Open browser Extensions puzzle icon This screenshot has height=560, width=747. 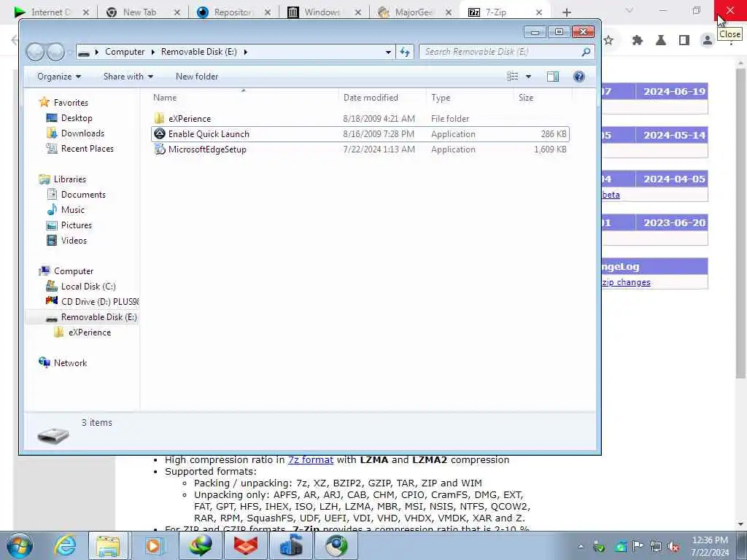click(638, 41)
